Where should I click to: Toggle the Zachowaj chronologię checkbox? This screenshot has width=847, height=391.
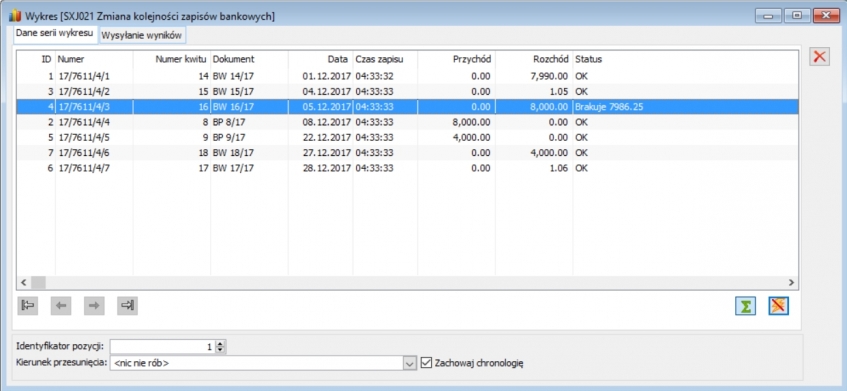coord(426,362)
